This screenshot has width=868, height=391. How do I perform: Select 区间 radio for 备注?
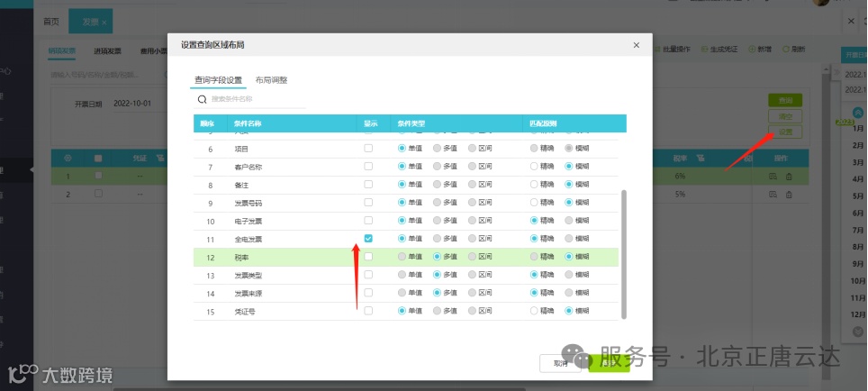472,185
